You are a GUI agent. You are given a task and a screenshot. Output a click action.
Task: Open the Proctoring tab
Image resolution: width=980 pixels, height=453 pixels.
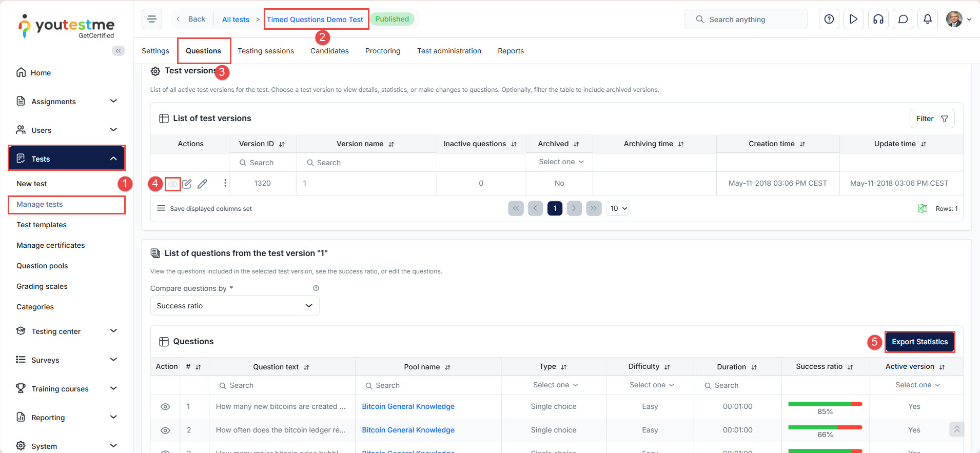(x=382, y=51)
